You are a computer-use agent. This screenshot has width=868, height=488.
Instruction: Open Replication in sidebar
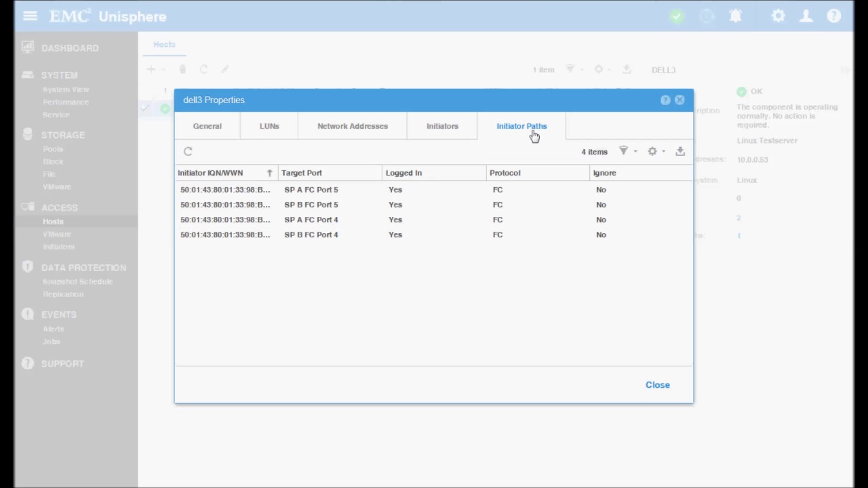tap(63, 294)
